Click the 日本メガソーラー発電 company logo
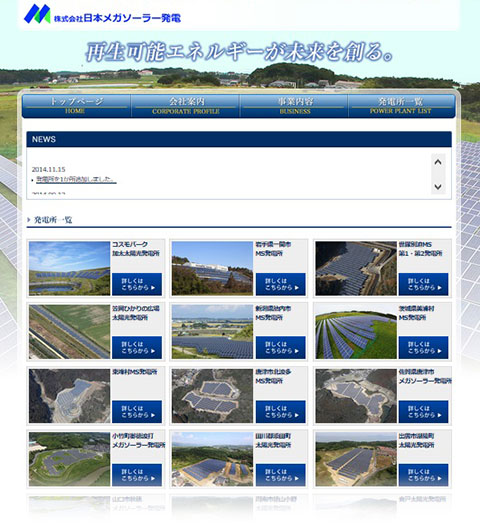 click(x=102, y=14)
